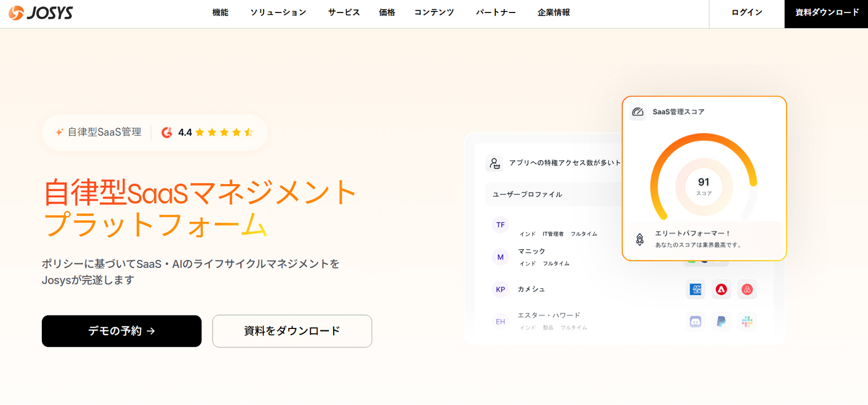868x405 pixels.
Task: Click the user access icon near アプリへの特権アクセス
Action: pyautogui.click(x=494, y=163)
